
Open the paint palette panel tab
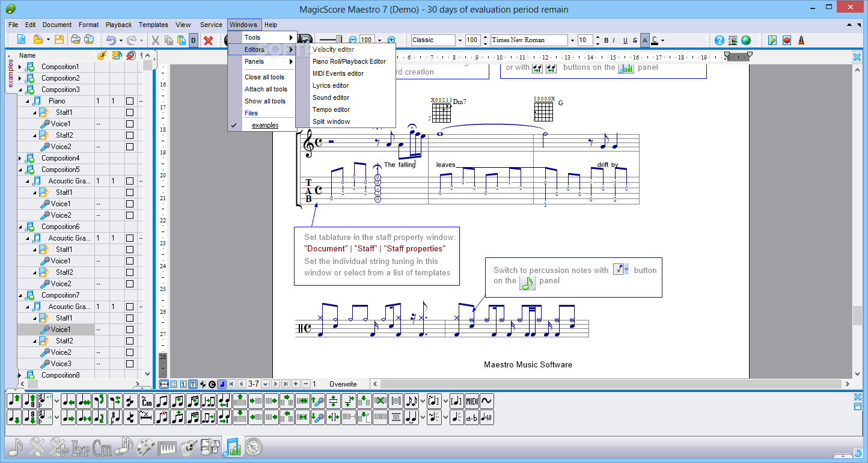tap(145, 447)
